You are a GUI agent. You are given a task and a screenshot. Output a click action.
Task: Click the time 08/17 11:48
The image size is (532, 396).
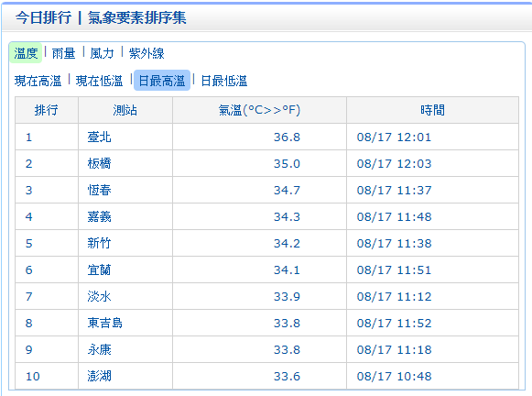tap(394, 216)
